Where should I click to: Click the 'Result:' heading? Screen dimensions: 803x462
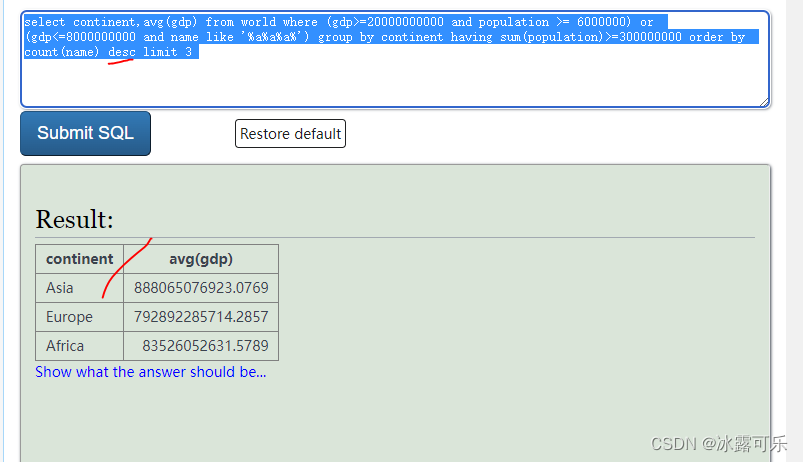[74, 220]
